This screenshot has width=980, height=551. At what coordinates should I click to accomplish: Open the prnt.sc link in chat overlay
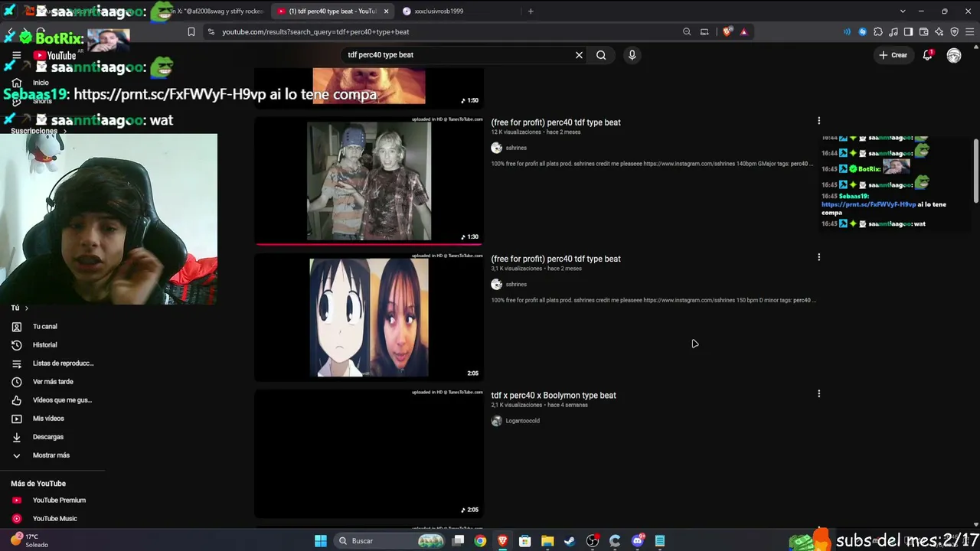click(x=868, y=205)
